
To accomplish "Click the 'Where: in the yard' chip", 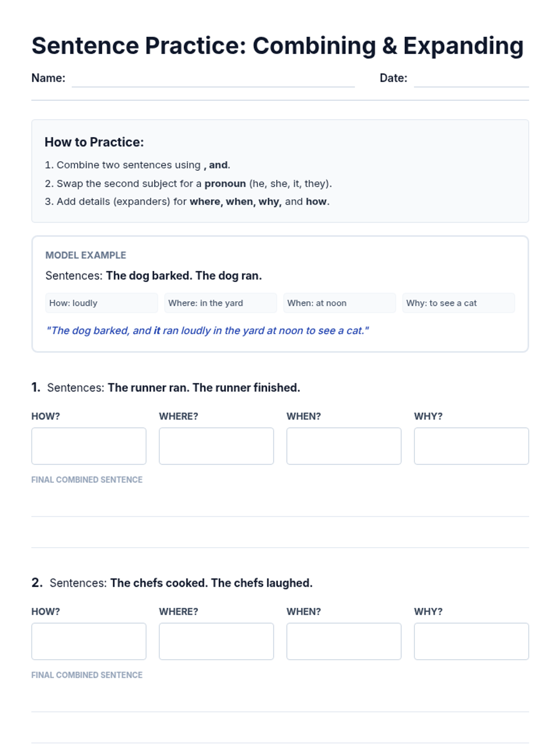I will tap(220, 303).
